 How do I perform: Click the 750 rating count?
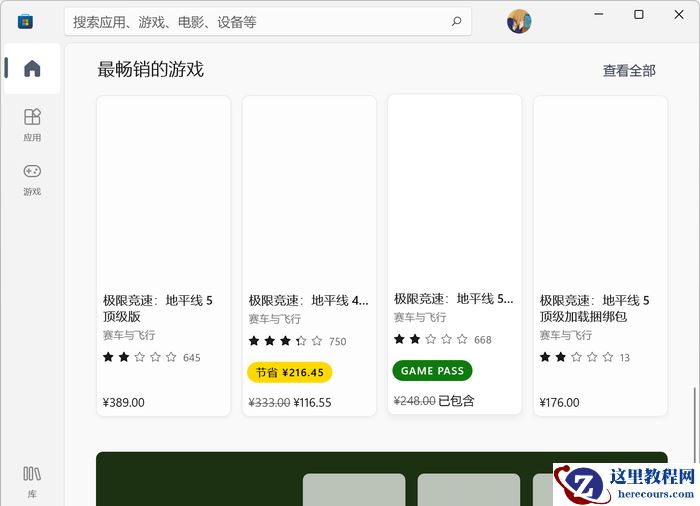click(338, 342)
